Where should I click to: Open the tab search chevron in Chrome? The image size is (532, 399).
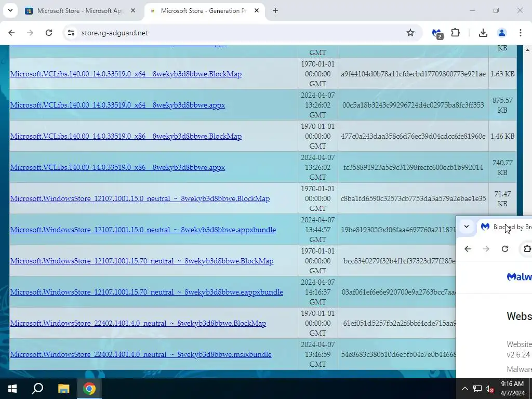point(10,10)
